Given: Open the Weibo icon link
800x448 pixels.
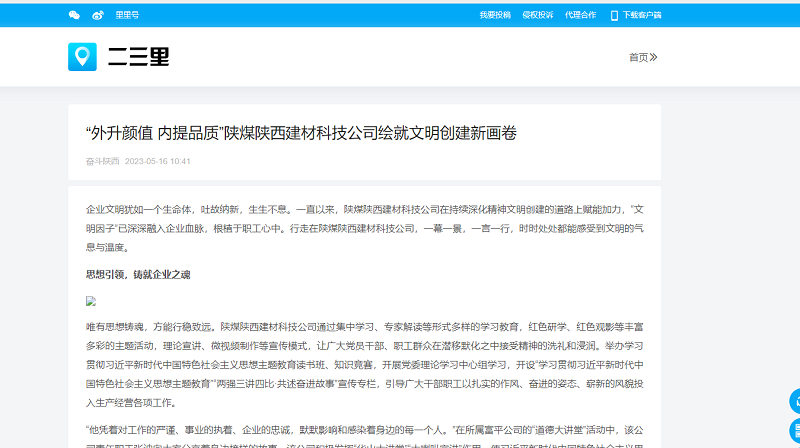Looking at the screenshot, I should click(98, 15).
